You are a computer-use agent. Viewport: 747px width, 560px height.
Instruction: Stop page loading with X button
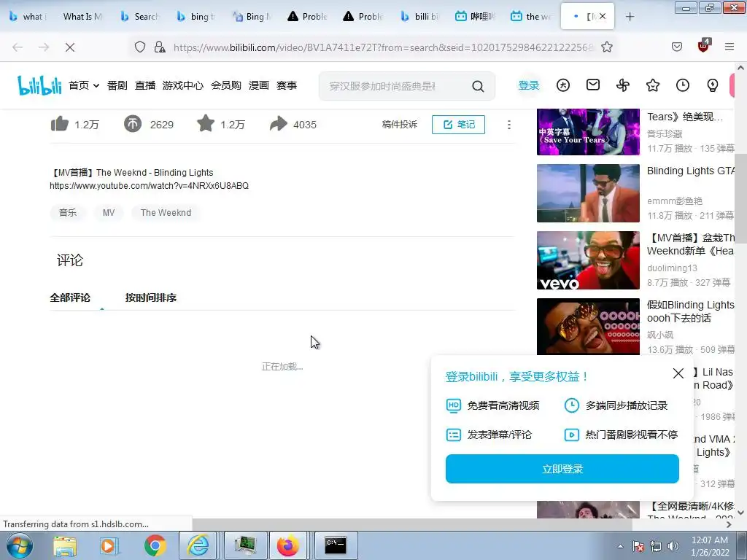point(69,47)
